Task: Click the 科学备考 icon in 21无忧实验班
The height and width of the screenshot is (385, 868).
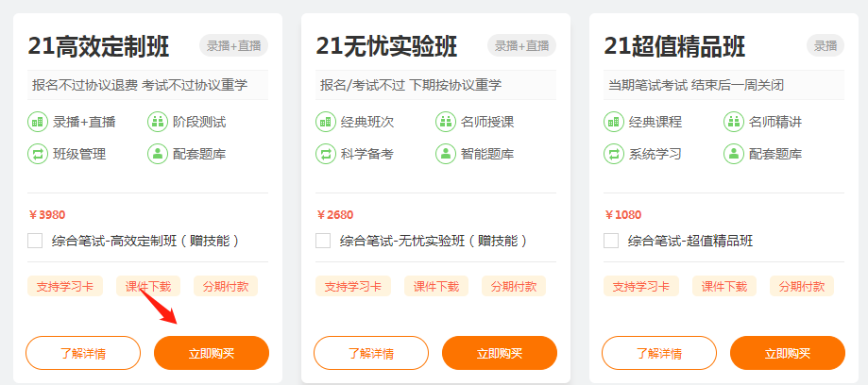Action: point(325,154)
